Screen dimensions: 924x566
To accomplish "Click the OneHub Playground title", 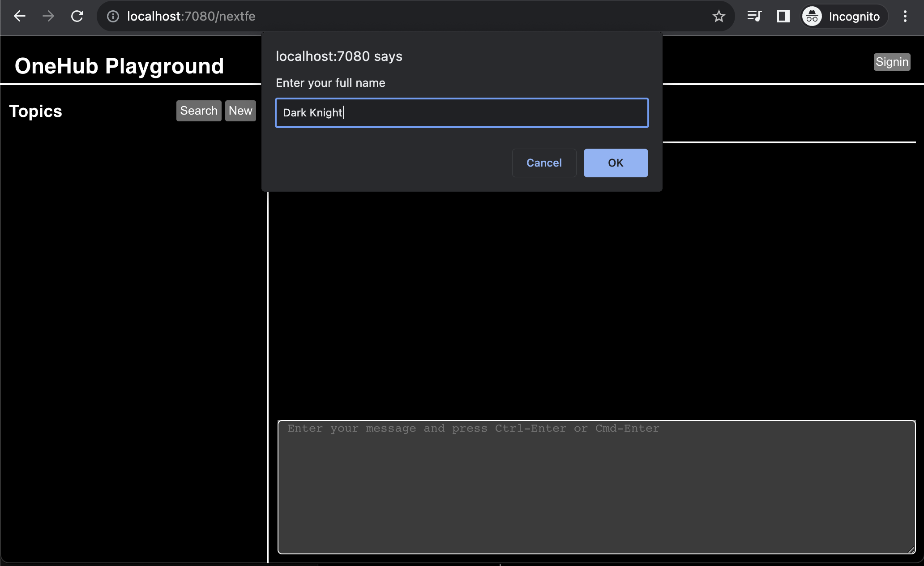I will [119, 66].
